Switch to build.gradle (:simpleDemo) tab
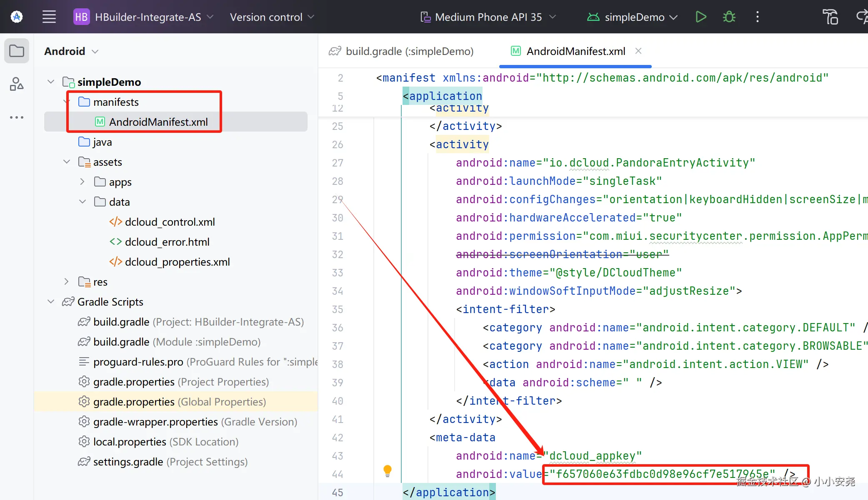This screenshot has height=500, width=868. (409, 51)
